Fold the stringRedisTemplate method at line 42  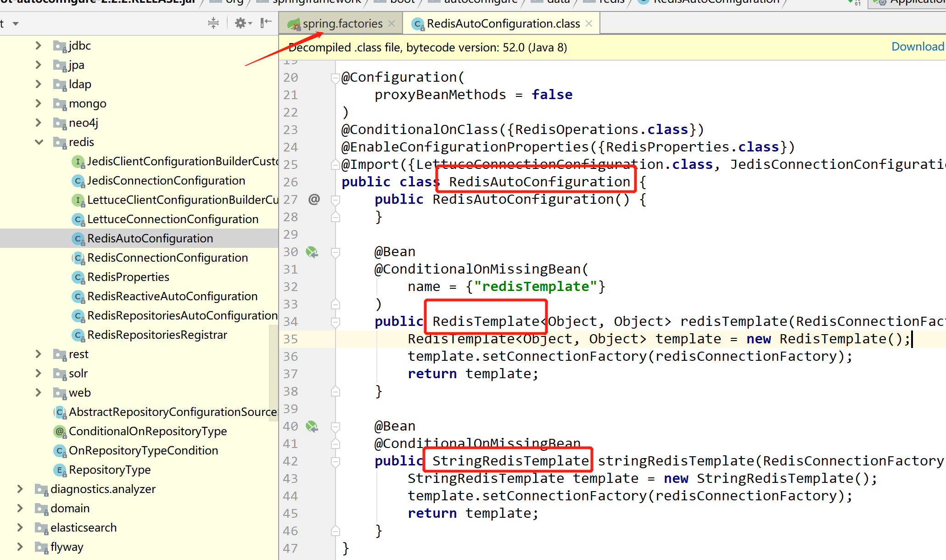(x=335, y=462)
